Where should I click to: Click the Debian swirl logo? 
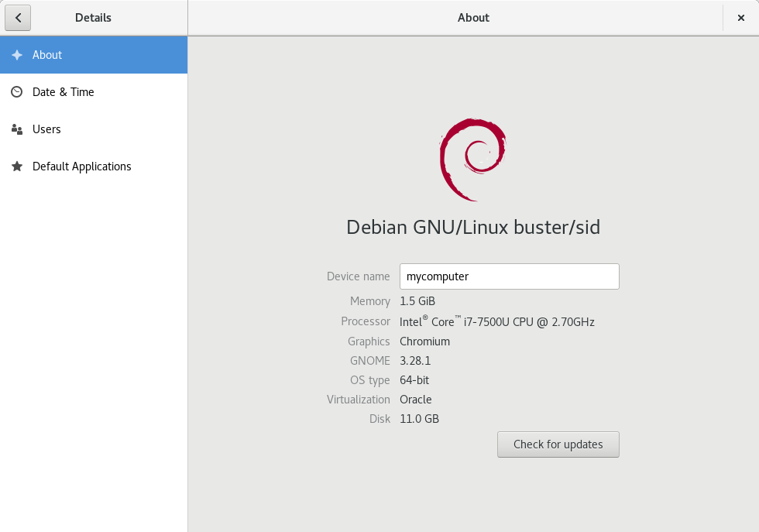click(473, 160)
